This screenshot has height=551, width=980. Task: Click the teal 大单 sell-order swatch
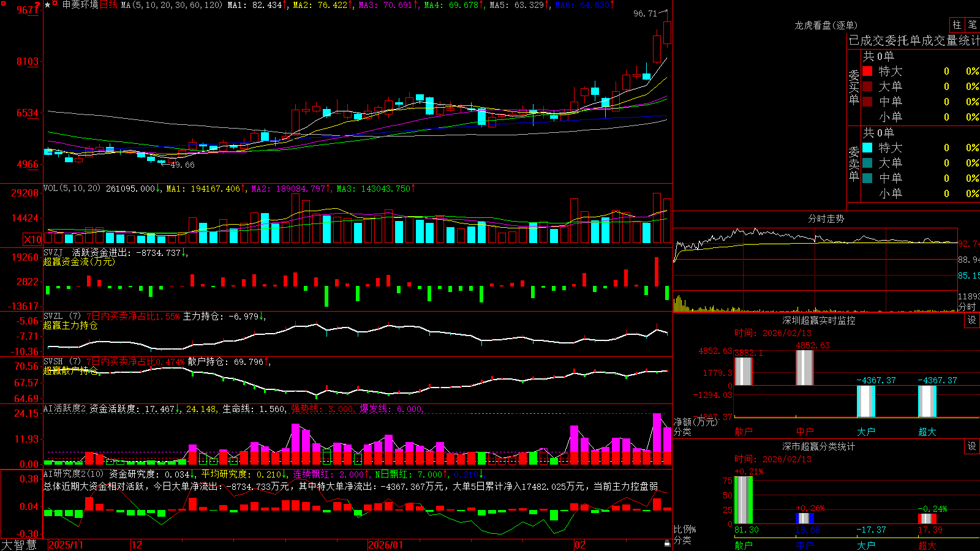tap(867, 163)
